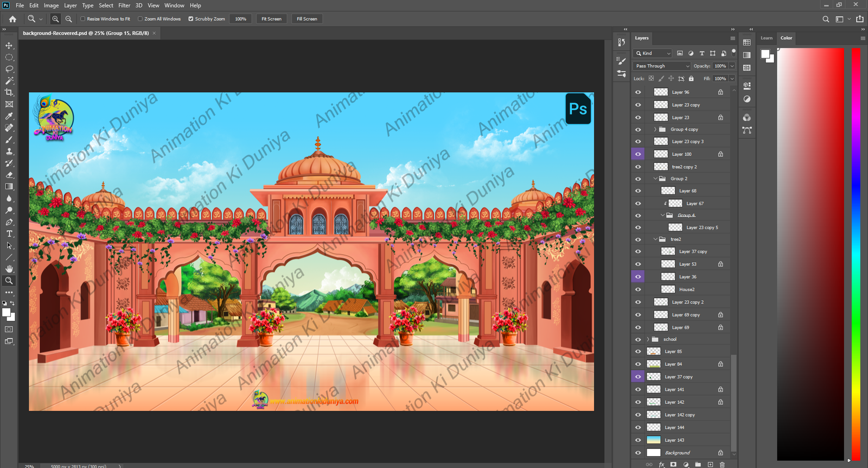Open the Filter menu

[x=124, y=5]
